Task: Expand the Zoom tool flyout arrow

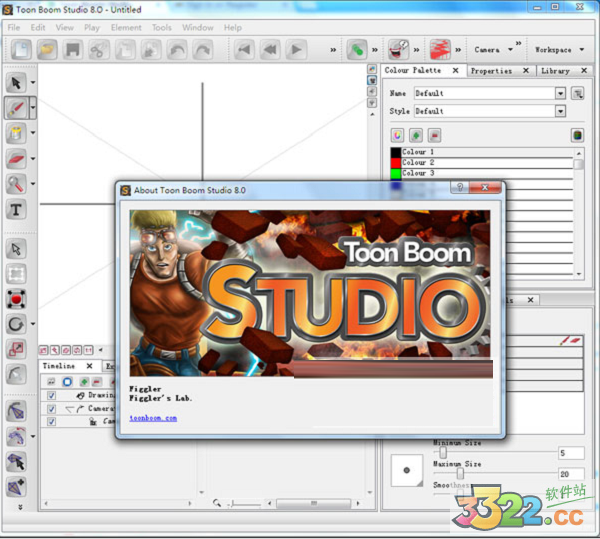Action: (33, 184)
